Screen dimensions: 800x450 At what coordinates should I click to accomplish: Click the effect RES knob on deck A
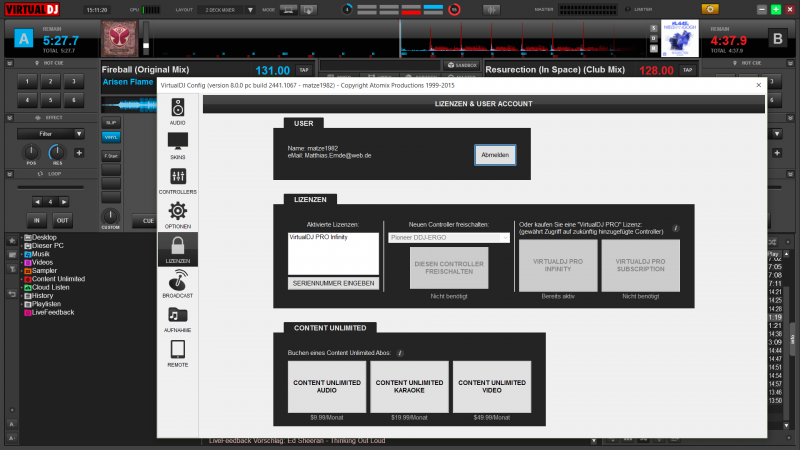[57, 152]
